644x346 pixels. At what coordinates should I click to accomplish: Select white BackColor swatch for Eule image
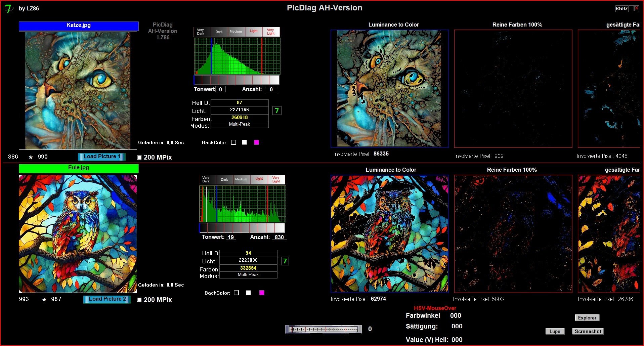(249, 293)
